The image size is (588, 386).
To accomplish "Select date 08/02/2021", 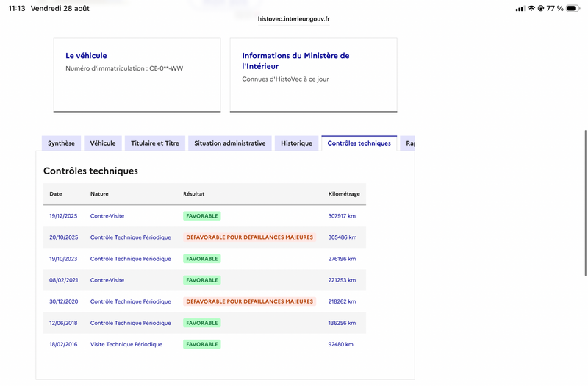I will point(64,280).
